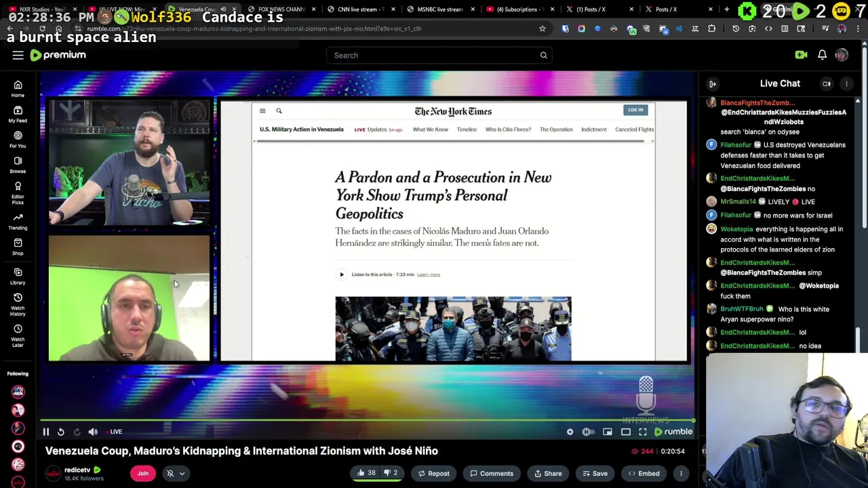This screenshot has height=488, width=868.
Task: Enter fullscreen video mode
Action: pyautogui.click(x=642, y=432)
